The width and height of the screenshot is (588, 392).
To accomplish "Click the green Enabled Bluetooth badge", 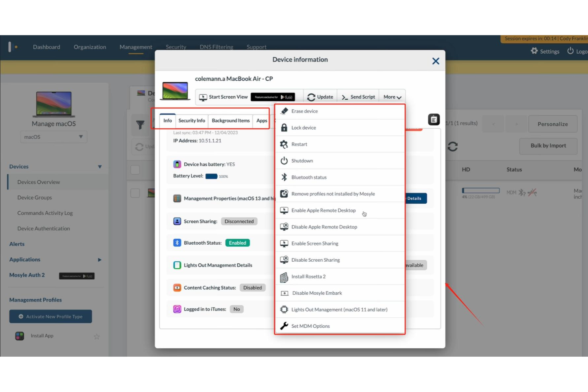I will (238, 243).
